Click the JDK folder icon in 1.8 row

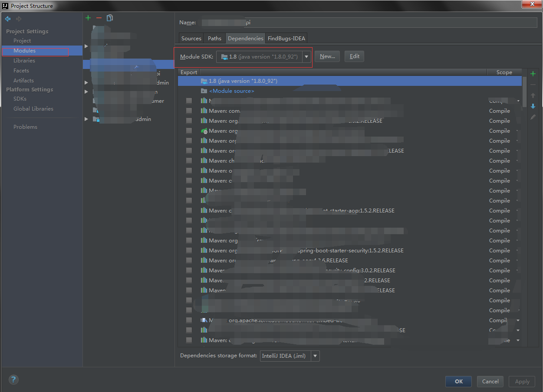click(x=204, y=81)
